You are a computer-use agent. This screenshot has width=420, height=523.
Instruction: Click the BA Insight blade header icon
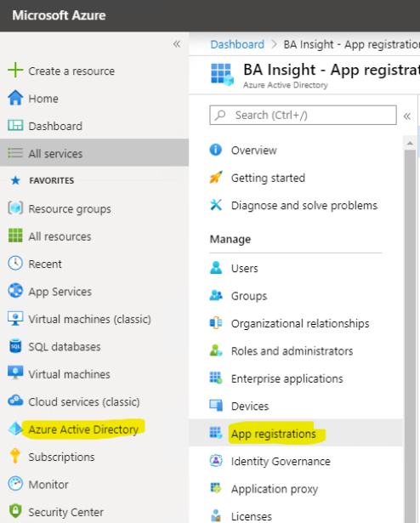(x=222, y=74)
